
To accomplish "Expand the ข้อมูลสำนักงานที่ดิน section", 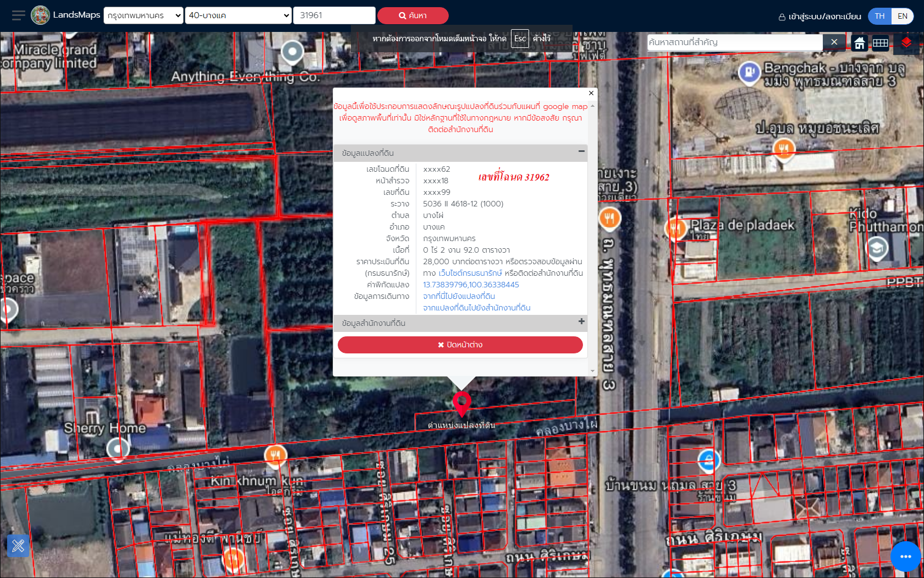I will click(581, 321).
